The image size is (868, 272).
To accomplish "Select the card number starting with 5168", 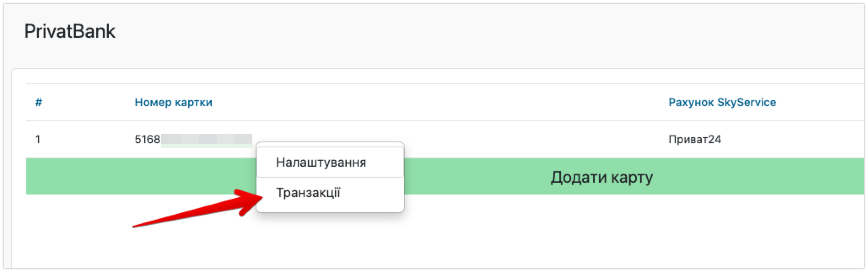I will click(x=193, y=139).
